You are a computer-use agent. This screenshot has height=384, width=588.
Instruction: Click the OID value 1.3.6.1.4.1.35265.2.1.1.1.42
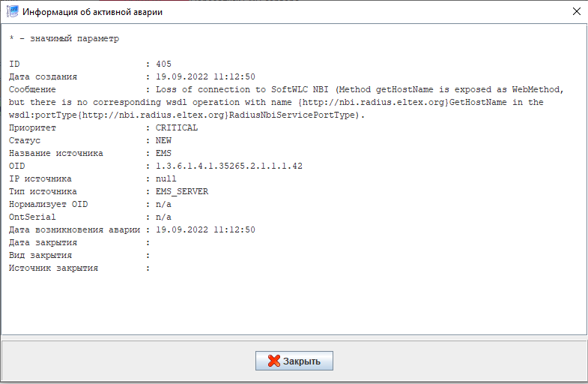[229, 166]
